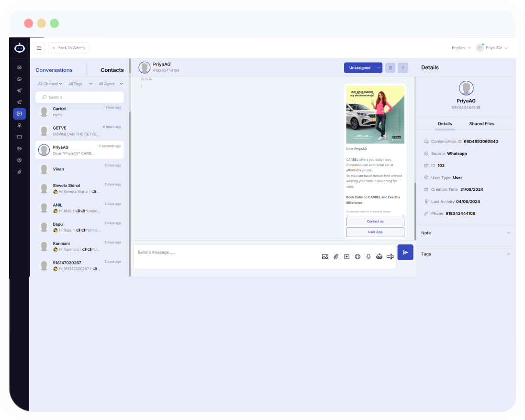
Task: Send message with paper plane button
Action: (405, 253)
